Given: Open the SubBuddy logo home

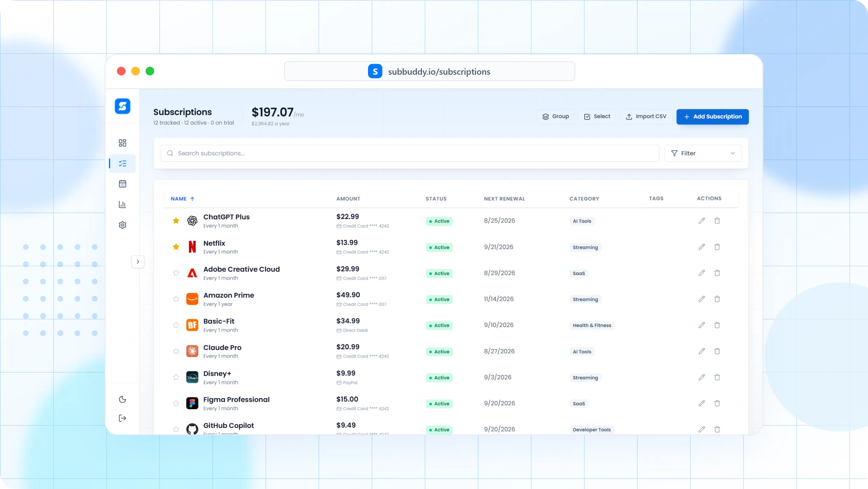Looking at the screenshot, I should (122, 106).
